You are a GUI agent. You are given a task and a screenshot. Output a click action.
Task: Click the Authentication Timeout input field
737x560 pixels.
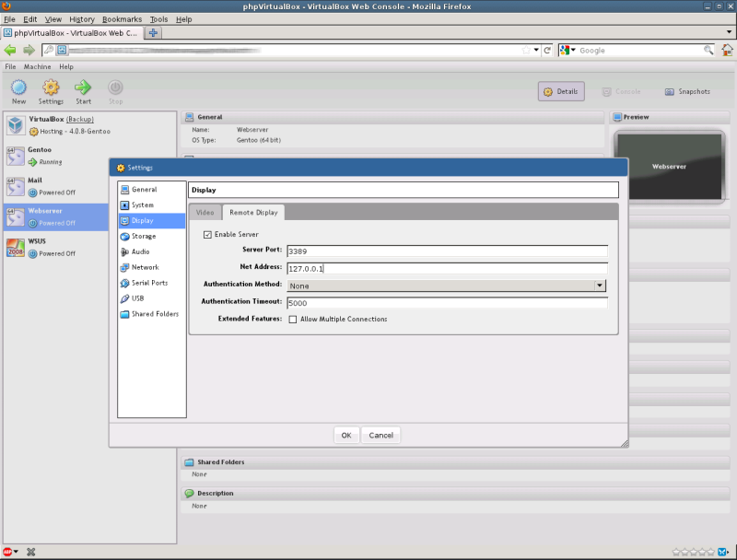point(447,303)
